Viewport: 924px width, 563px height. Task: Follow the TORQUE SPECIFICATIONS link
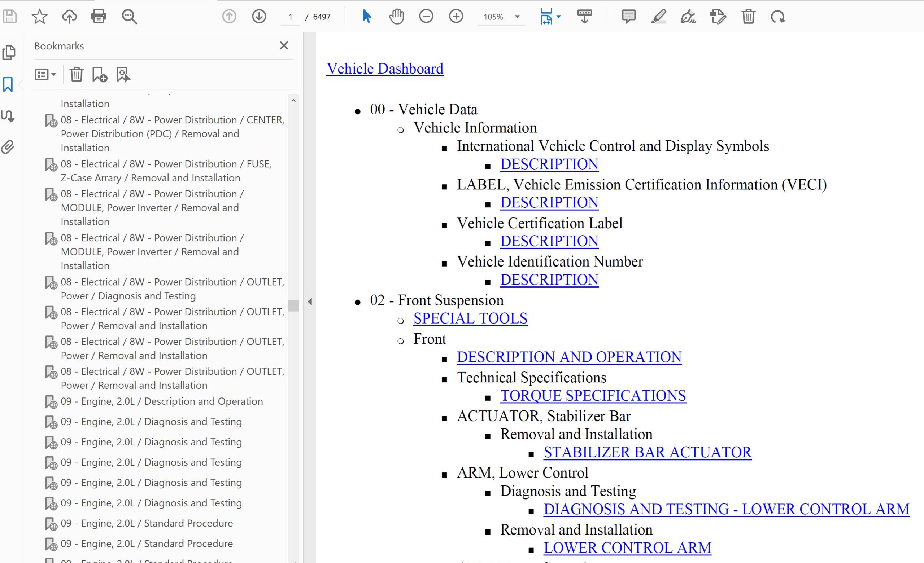593,395
